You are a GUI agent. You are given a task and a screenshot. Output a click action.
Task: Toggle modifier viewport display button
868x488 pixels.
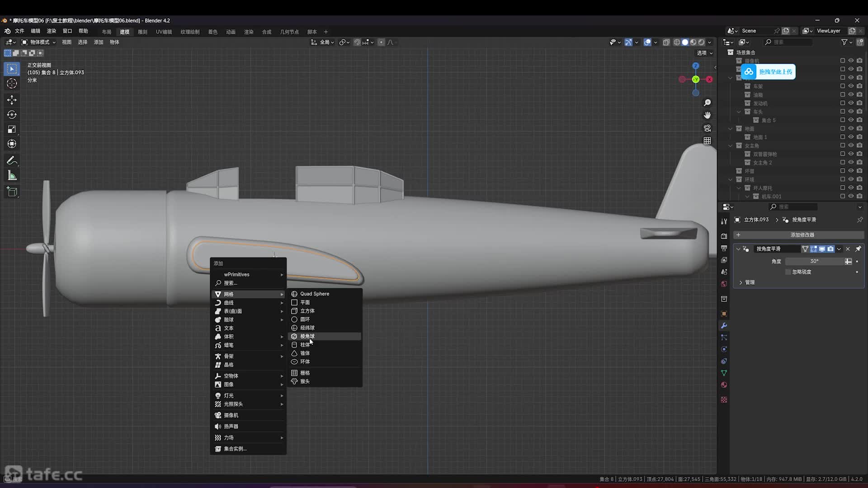822,249
